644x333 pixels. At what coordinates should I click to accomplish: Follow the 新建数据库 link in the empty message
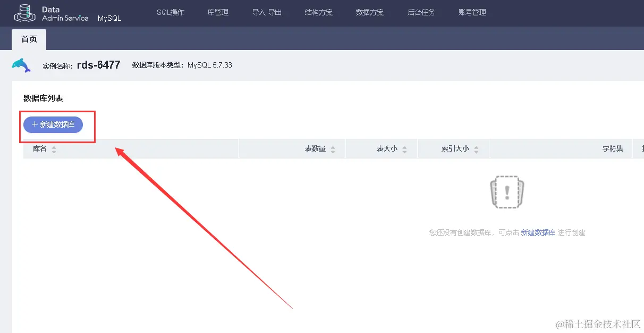click(x=538, y=232)
